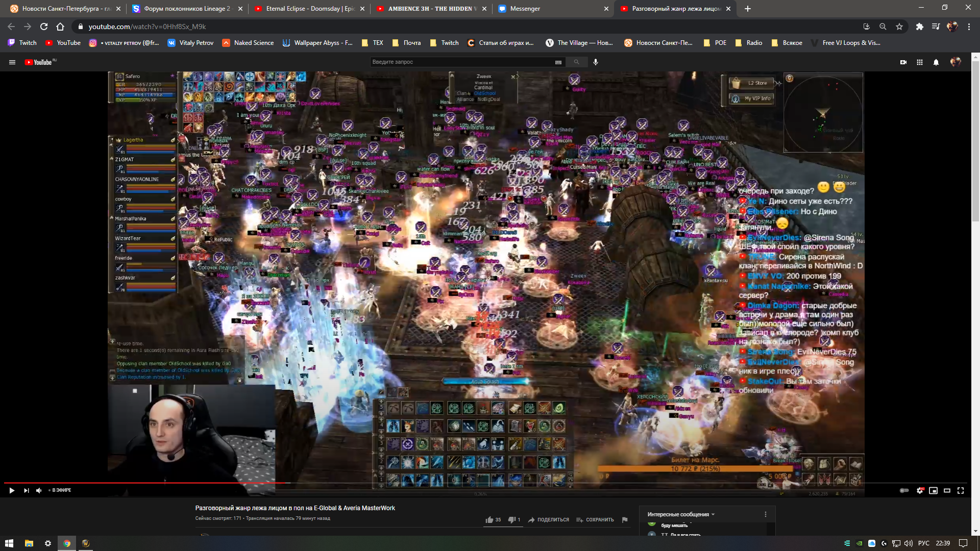Toggle autoplay switch in player
The image size is (980, 551).
pos(904,490)
